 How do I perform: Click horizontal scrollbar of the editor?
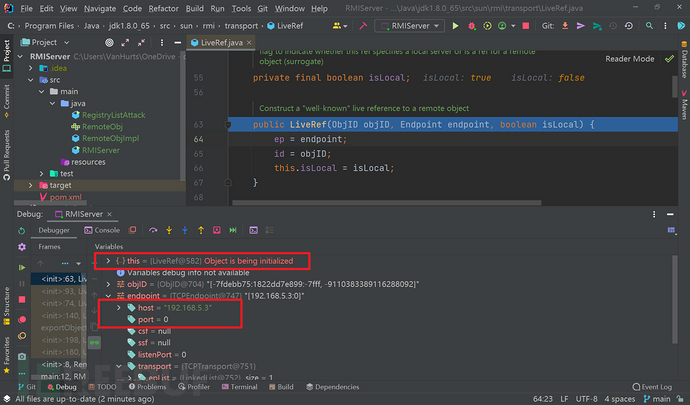(386, 203)
